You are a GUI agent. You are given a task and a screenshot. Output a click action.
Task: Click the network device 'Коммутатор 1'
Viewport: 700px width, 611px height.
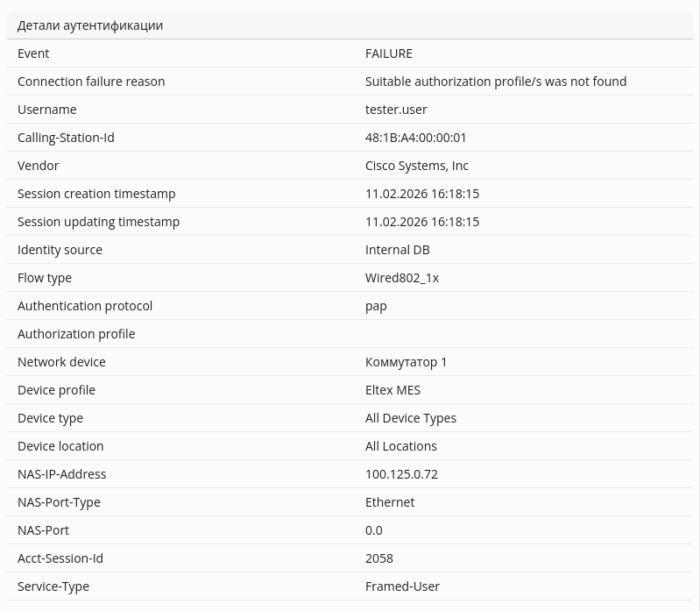(406, 362)
